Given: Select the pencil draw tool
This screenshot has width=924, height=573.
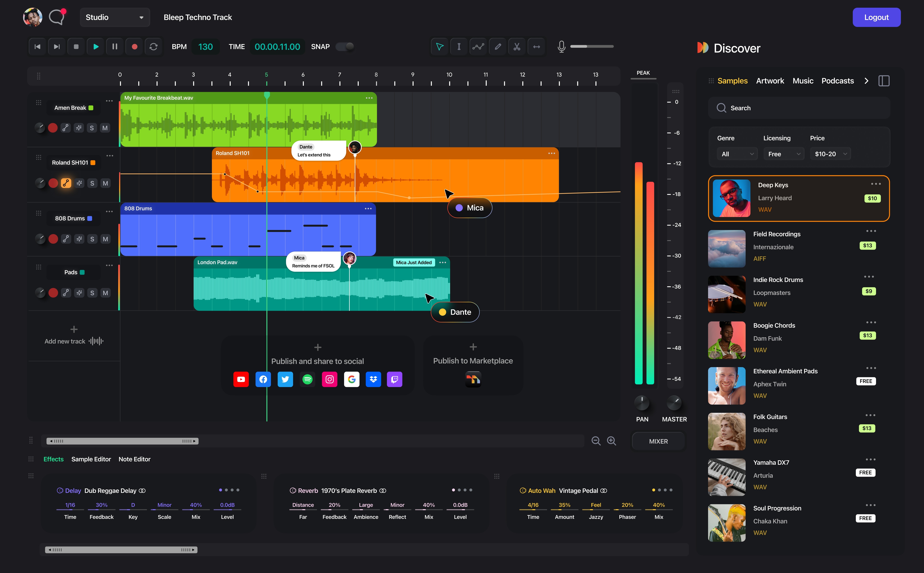Looking at the screenshot, I should [497, 47].
